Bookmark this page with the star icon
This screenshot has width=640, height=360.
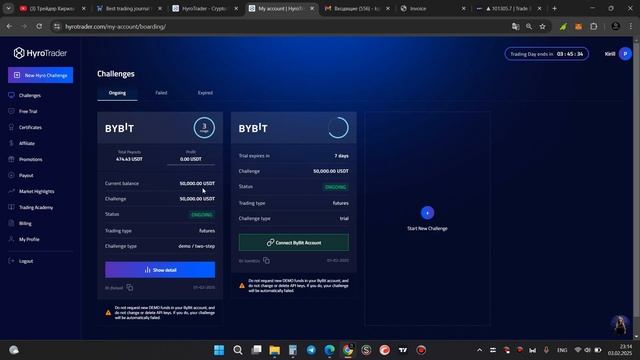pos(542,27)
